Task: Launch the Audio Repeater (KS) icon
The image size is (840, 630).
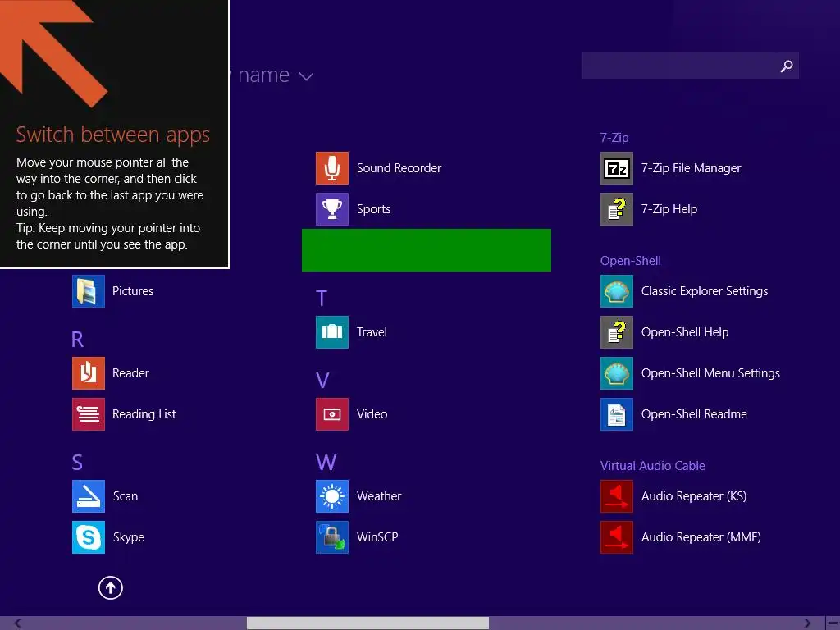Action: click(x=617, y=496)
